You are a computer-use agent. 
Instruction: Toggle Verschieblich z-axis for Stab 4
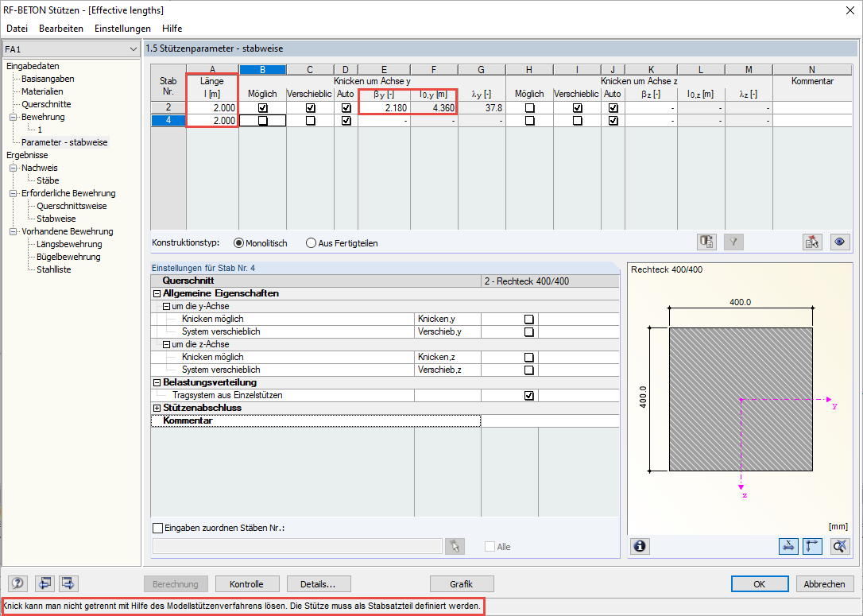pyautogui.click(x=578, y=121)
